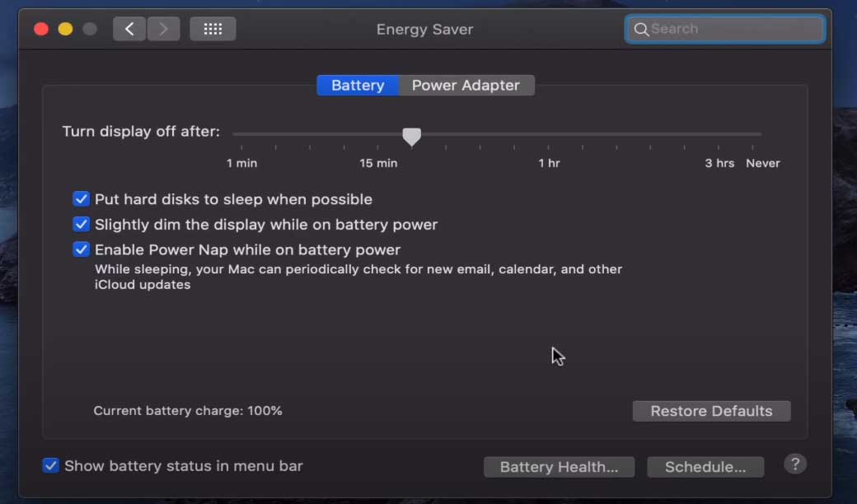Go back using the left chevron button

[x=129, y=29]
